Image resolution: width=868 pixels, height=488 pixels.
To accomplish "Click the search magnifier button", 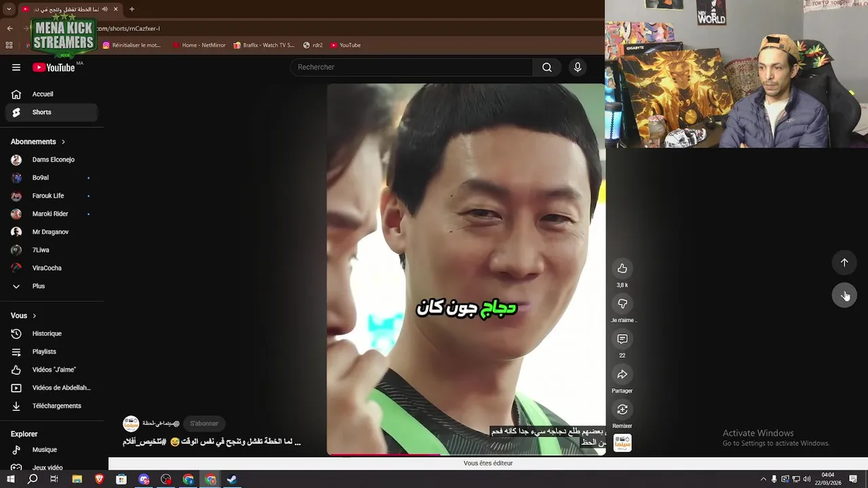I will 547,67.
